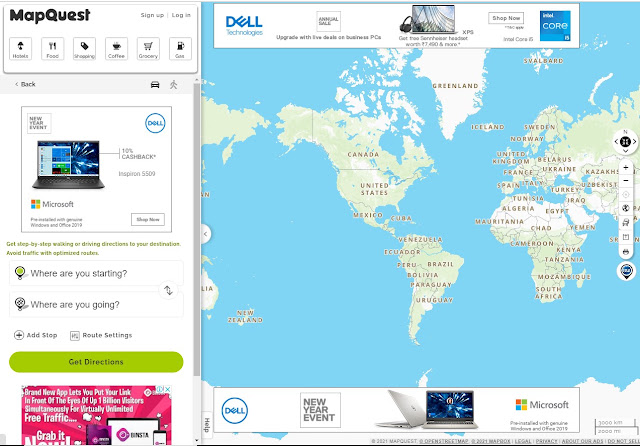Pan map south with compass arrow

[625, 151]
